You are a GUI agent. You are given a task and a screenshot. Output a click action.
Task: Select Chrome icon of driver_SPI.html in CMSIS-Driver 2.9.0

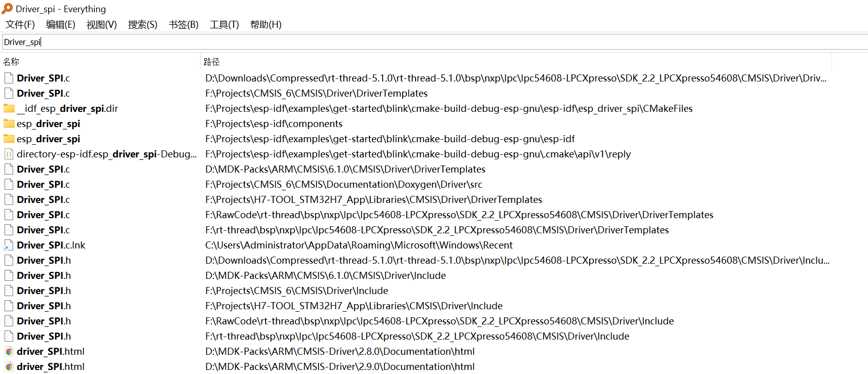(x=9, y=366)
